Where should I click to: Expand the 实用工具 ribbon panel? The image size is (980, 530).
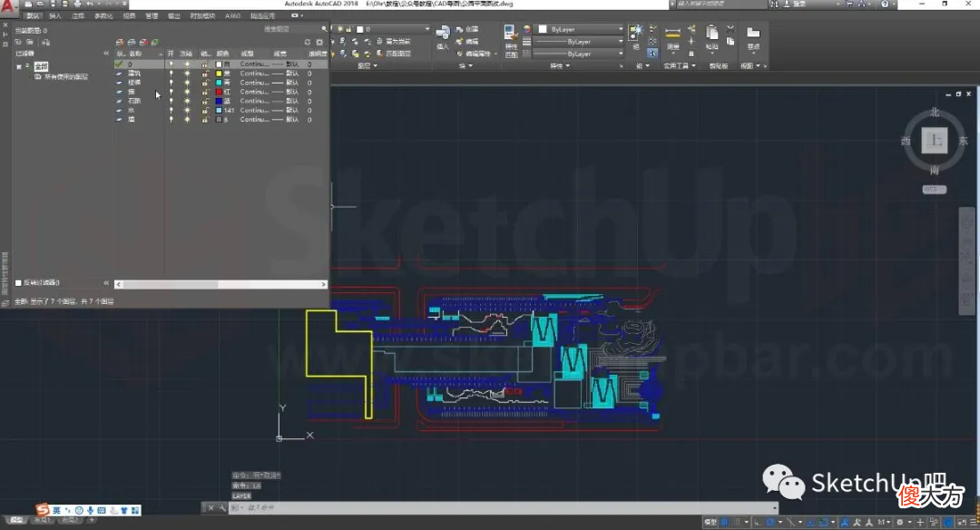(680, 65)
